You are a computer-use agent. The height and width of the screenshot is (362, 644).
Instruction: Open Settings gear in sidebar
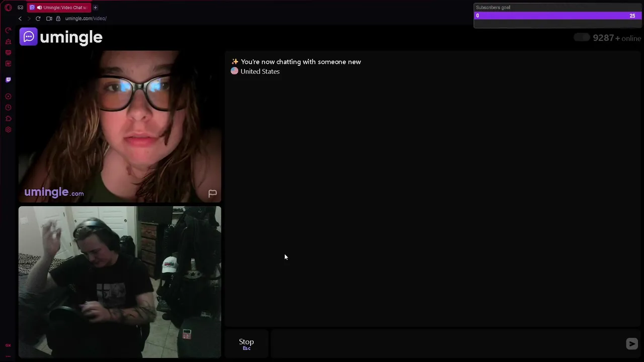(8, 130)
